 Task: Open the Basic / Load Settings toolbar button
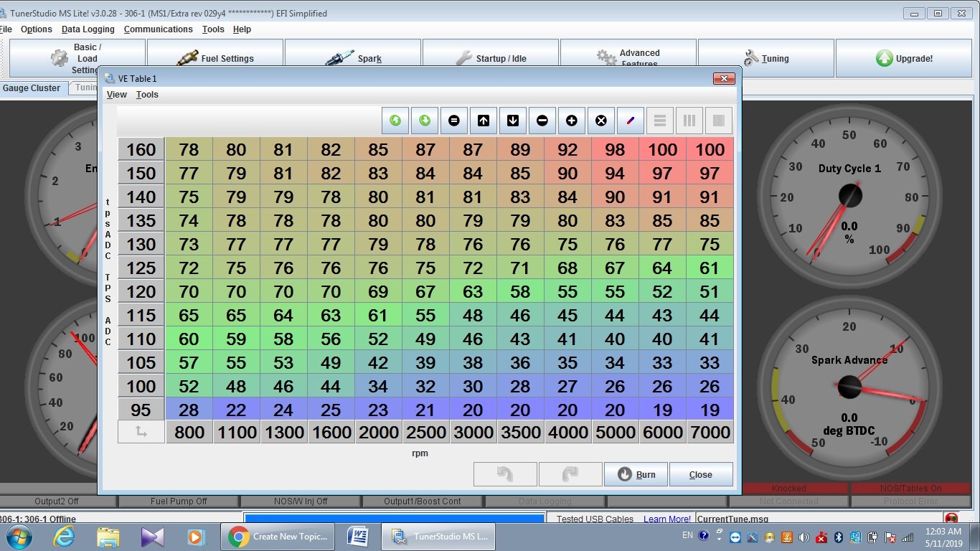[77, 58]
